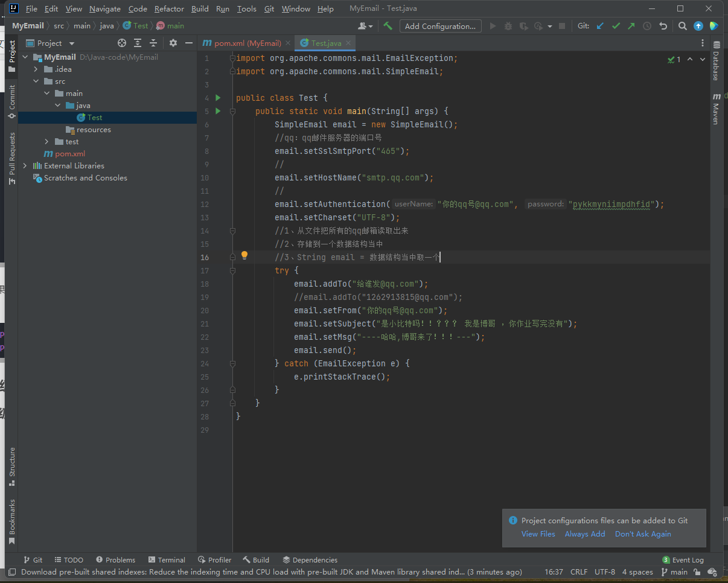Click the run gutter icon beside main method
Screen dimensions: 728x583
[218, 111]
